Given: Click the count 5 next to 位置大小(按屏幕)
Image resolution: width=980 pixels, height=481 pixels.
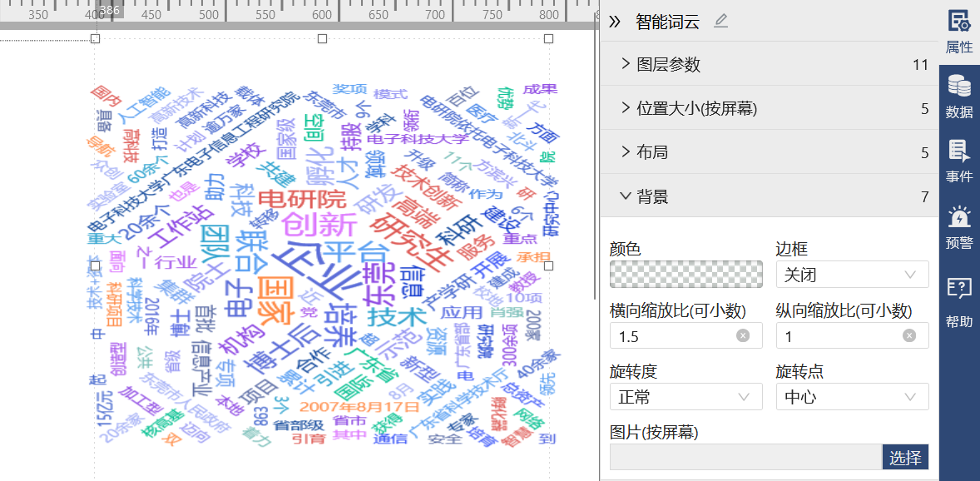Looking at the screenshot, I should click(x=925, y=109).
